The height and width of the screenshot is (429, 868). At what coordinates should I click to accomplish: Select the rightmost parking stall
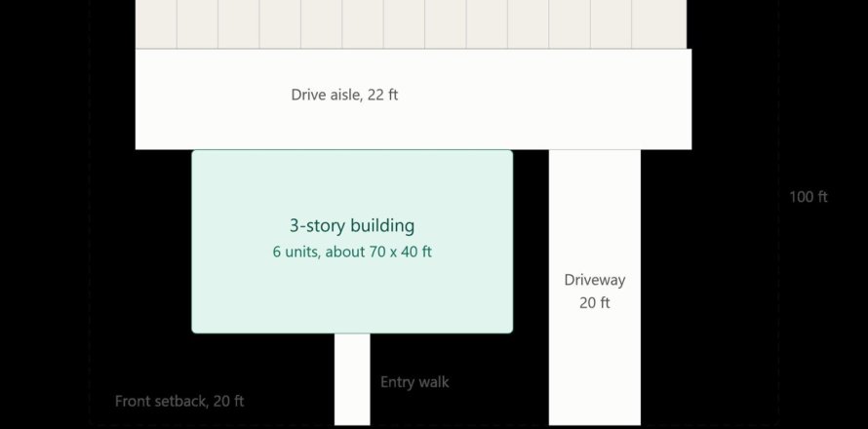(659, 23)
